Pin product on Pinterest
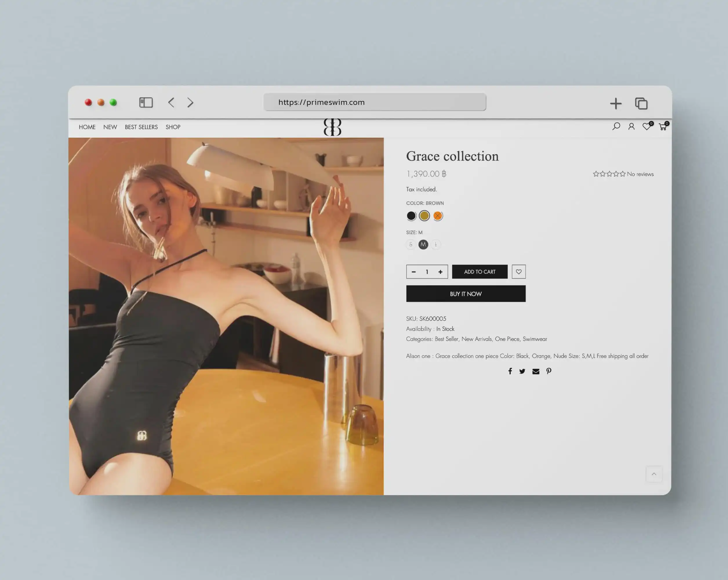728x580 pixels. pyautogui.click(x=549, y=371)
